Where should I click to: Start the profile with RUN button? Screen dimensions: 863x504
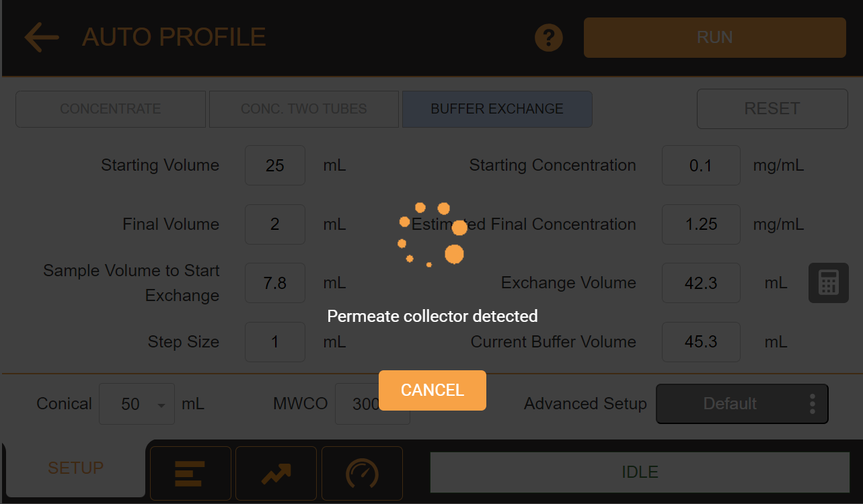[714, 38]
